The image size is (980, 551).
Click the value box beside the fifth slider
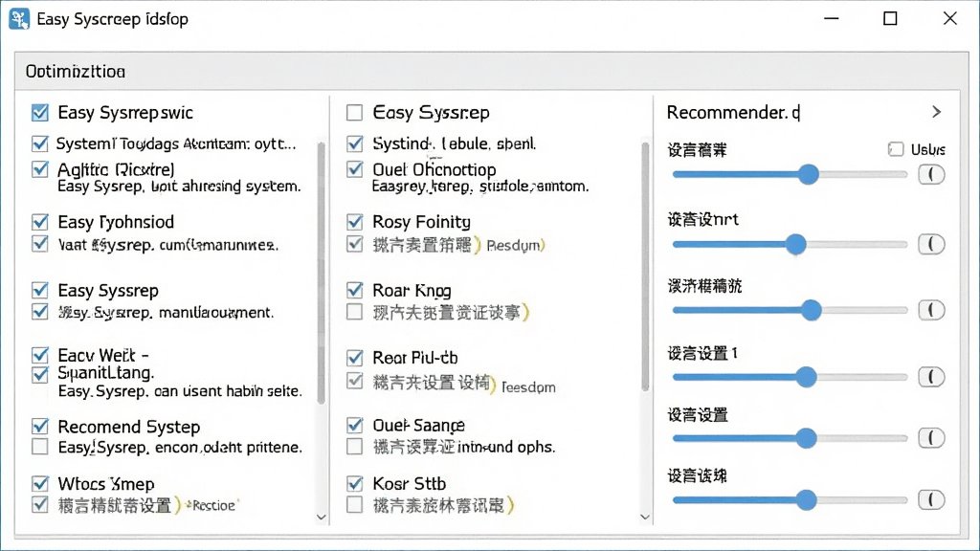(x=931, y=438)
